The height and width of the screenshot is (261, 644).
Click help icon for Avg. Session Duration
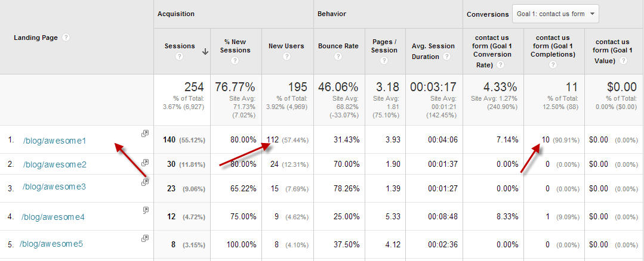click(446, 57)
